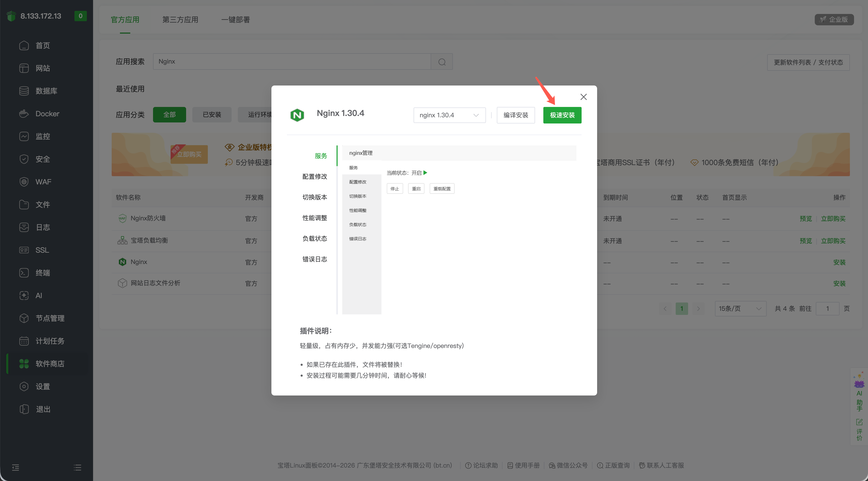
Task: Select 错误日志 in the dialog menu
Action: click(315, 259)
